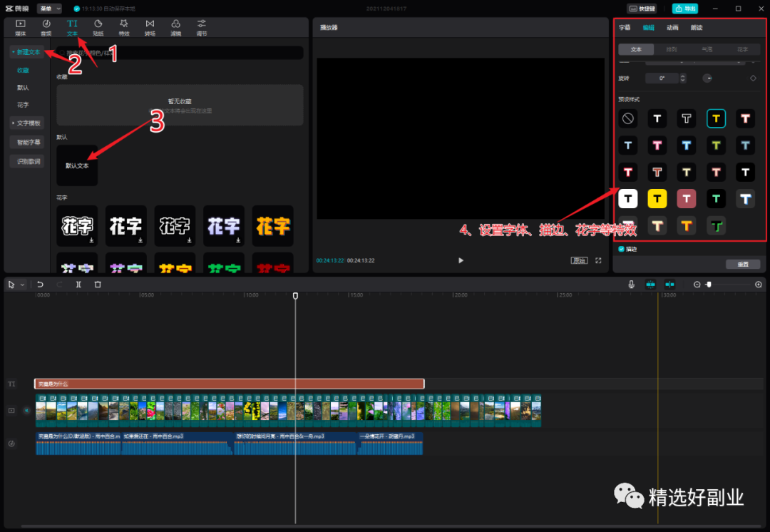Open the 贴纸 stickers panel

point(98,27)
